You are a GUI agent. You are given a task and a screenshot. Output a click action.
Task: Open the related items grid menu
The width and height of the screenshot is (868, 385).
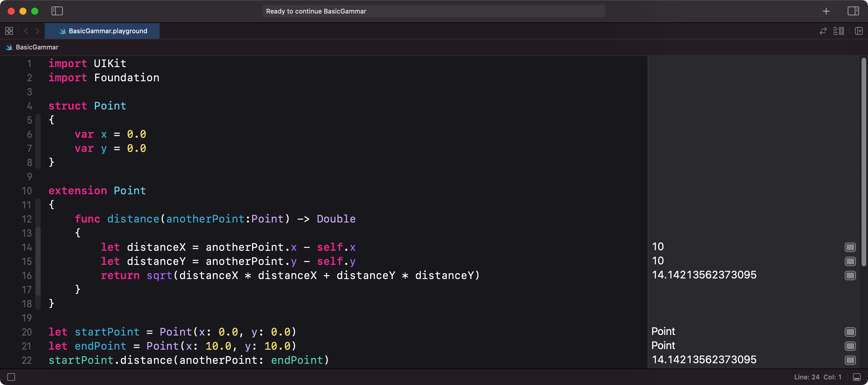pyautogui.click(x=9, y=31)
